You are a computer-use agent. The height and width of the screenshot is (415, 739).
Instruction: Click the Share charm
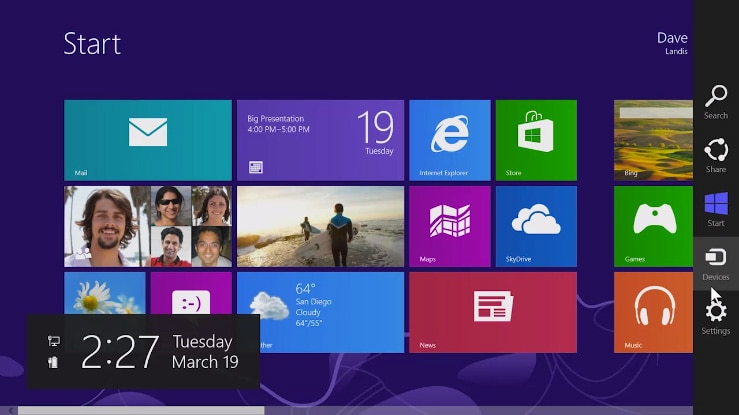pos(715,155)
